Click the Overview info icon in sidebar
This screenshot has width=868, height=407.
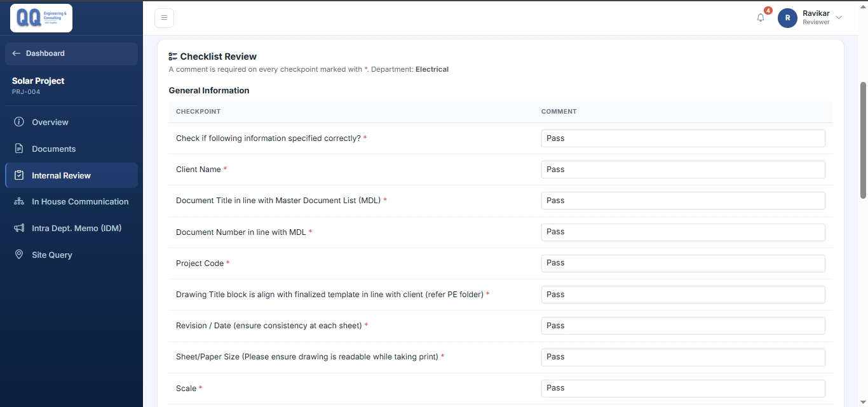(19, 122)
